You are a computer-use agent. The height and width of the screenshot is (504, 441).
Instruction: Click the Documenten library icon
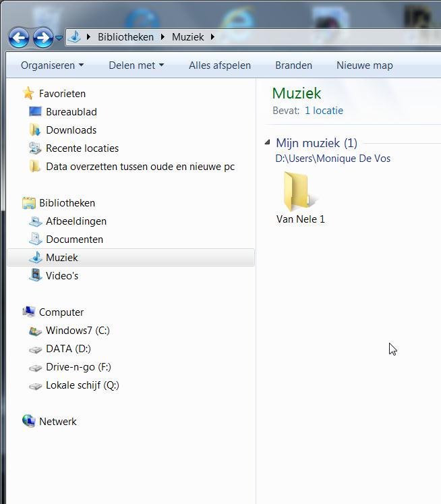click(35, 239)
